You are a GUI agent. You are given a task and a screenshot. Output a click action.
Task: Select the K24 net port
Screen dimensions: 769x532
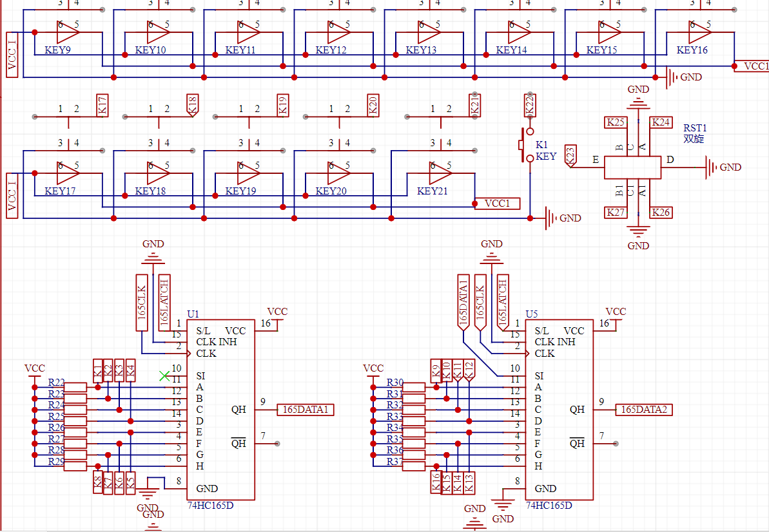661,122
